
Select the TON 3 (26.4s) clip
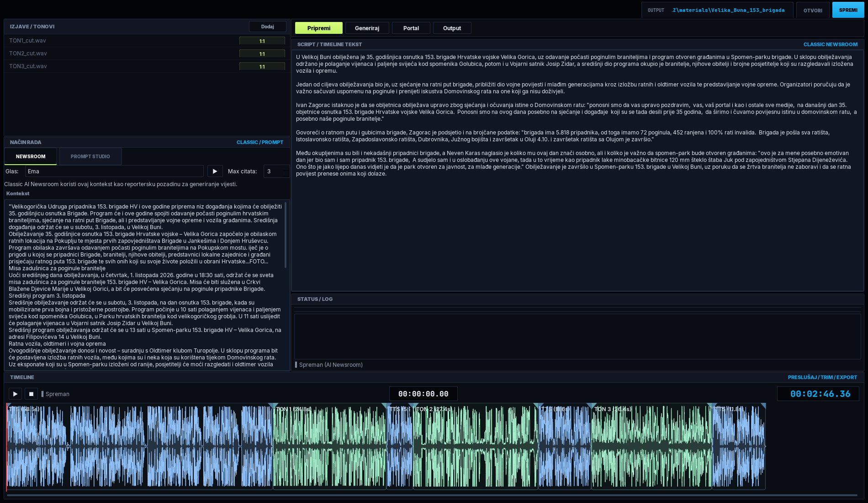click(651, 446)
